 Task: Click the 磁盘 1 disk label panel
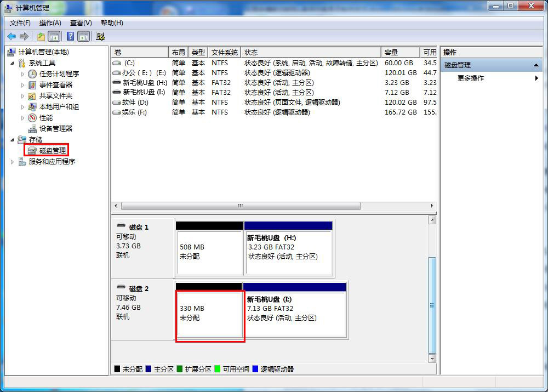[143, 248]
